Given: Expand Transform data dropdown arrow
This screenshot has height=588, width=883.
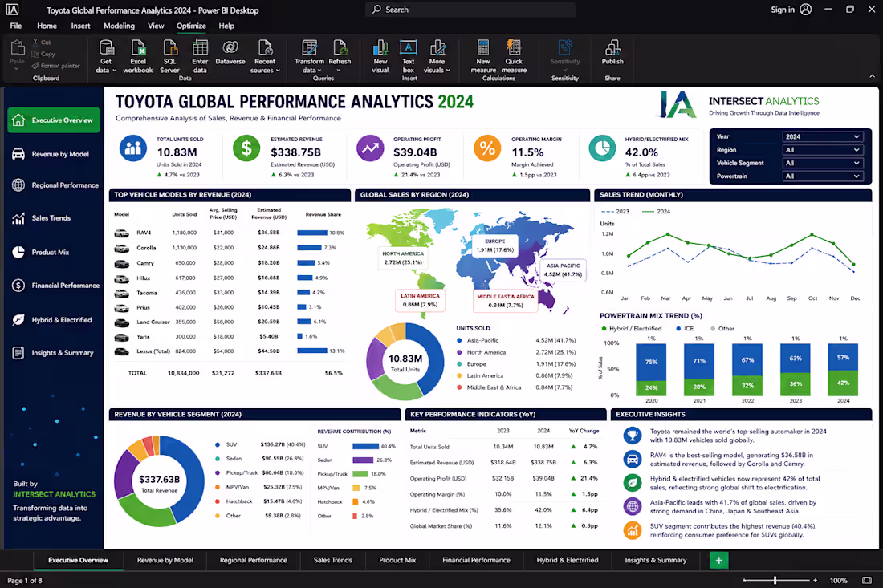Looking at the screenshot, I should tap(319, 71).
